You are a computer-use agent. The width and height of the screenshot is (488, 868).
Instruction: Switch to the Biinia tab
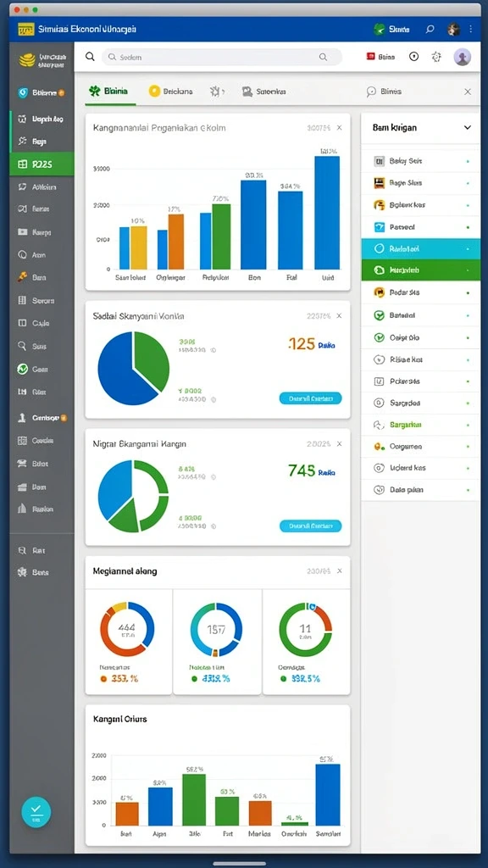[109, 92]
